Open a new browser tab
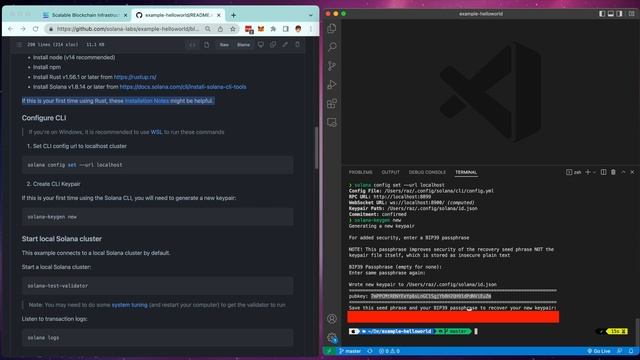Viewport: 640px width, 360px height. [233, 15]
